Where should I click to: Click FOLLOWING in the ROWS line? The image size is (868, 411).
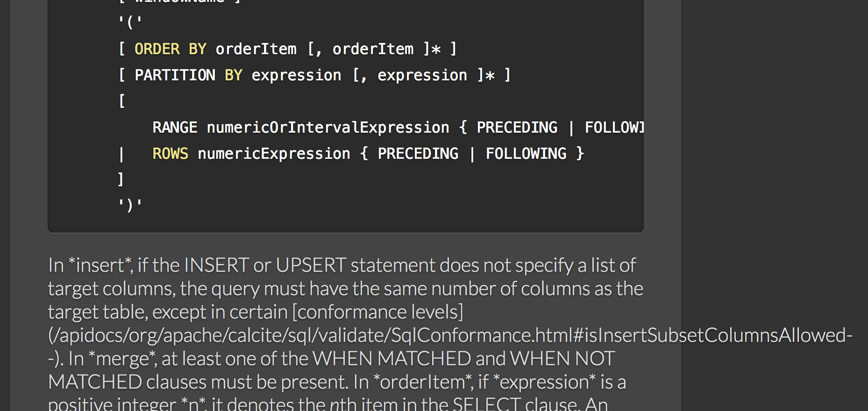point(526,154)
